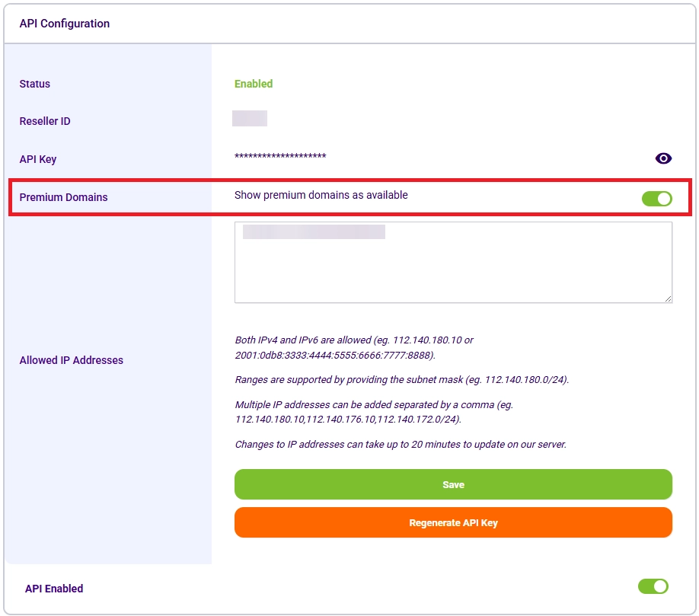Turn off Show premium domains as available
The width and height of the screenshot is (699, 616).
[x=656, y=196]
